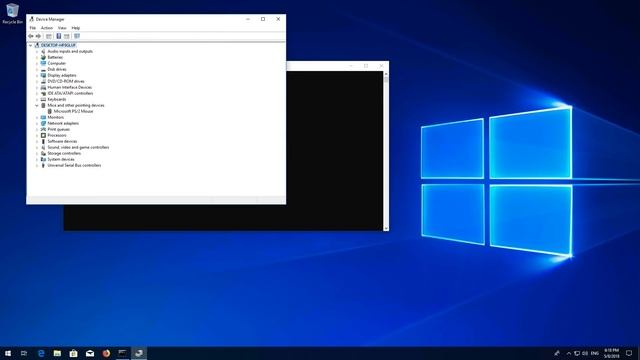Click the Scan for hardware changes monitor icon
The image size is (640, 360).
[x=77, y=36]
